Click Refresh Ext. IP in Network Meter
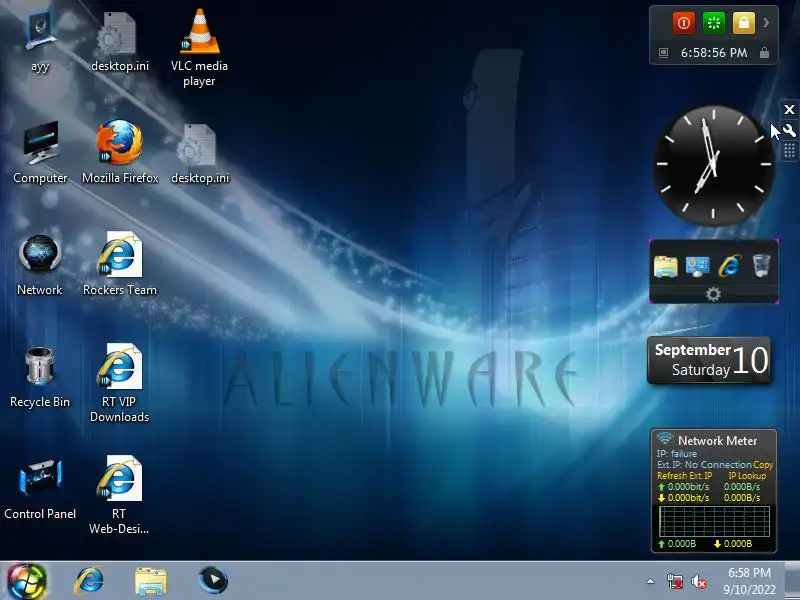The height and width of the screenshot is (600, 800). (684, 476)
